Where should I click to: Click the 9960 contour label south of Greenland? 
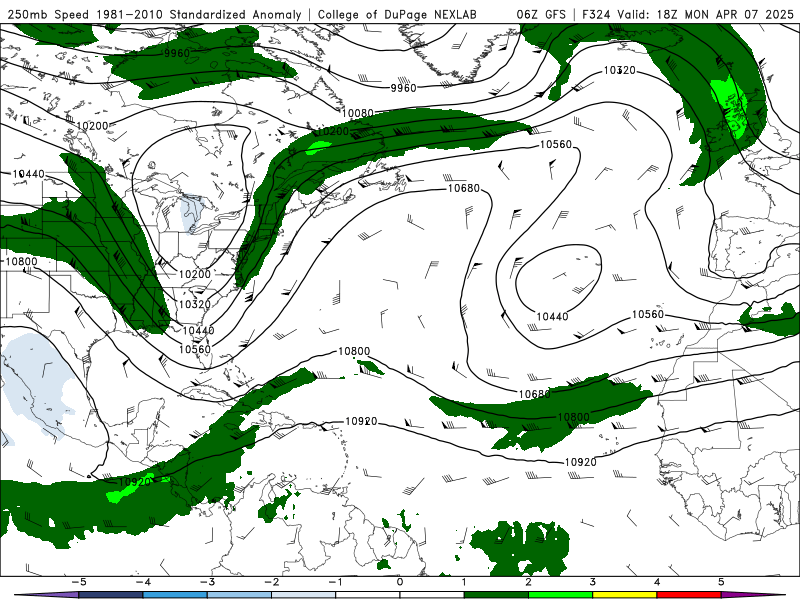pyautogui.click(x=404, y=88)
